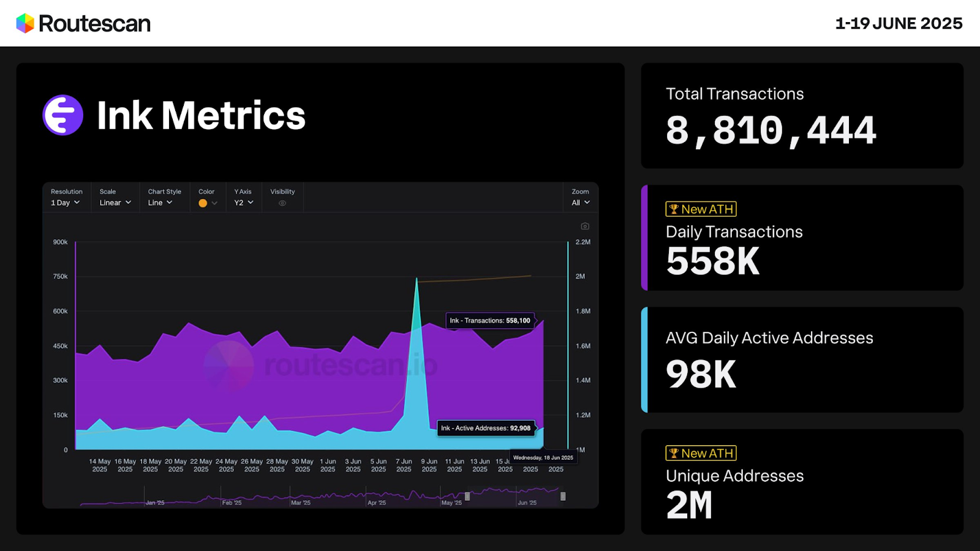The height and width of the screenshot is (551, 980).
Task: Select the left range slider handle
Action: [467, 497]
